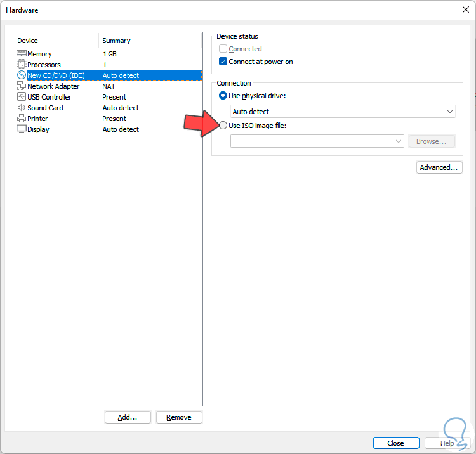Select New CD/DVD (IDE) row label

[x=56, y=75]
